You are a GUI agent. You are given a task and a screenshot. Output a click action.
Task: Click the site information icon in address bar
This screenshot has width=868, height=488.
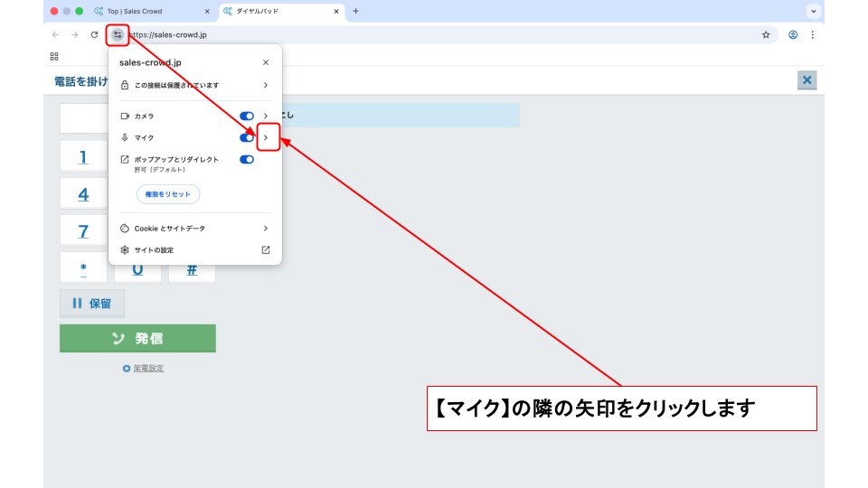point(118,34)
